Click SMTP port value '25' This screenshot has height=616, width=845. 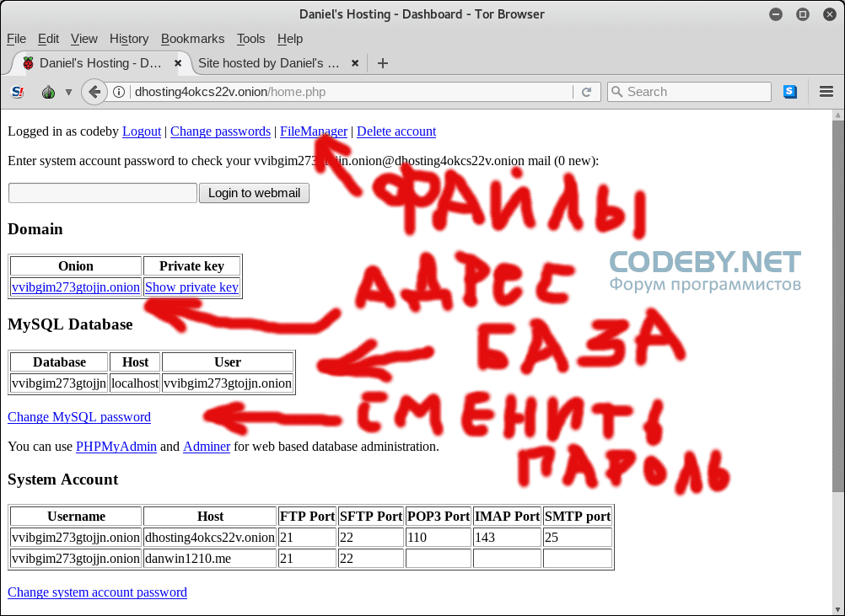(577, 538)
